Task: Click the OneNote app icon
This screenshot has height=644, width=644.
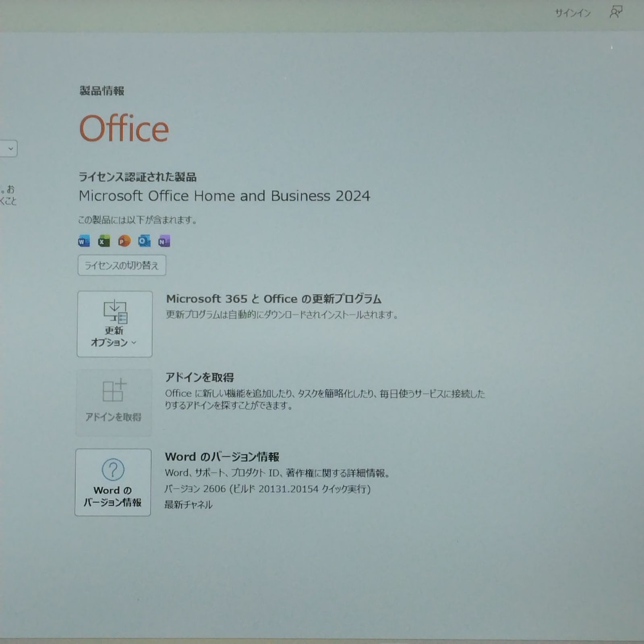Action: point(164,241)
